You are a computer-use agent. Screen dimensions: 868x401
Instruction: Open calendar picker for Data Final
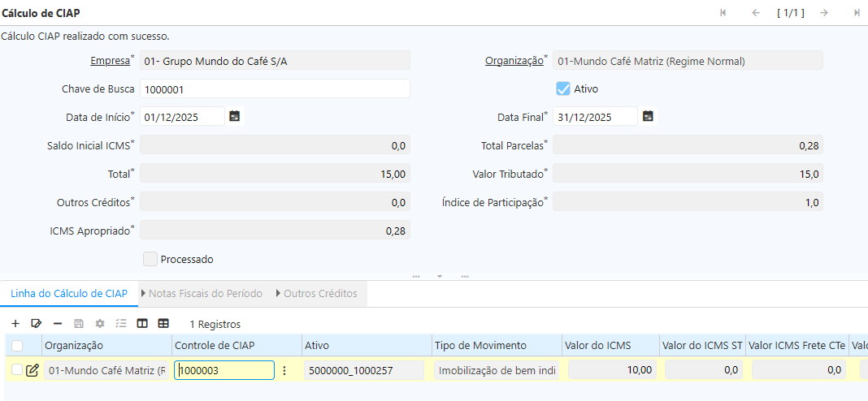click(649, 117)
